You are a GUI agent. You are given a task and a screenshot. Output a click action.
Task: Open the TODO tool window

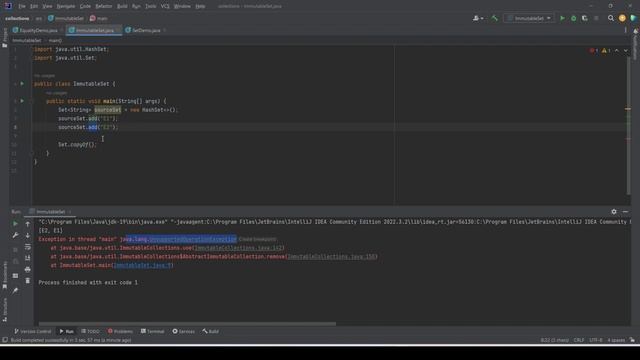[90, 331]
